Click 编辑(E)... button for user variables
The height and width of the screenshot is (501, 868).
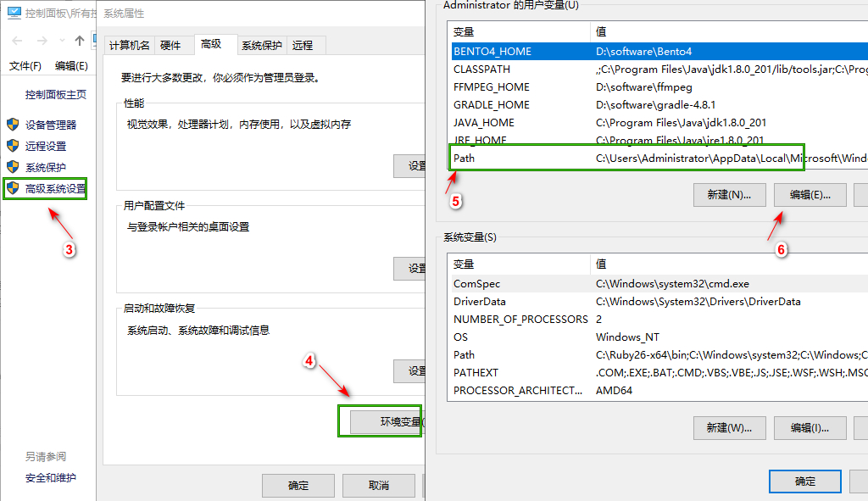(810, 195)
